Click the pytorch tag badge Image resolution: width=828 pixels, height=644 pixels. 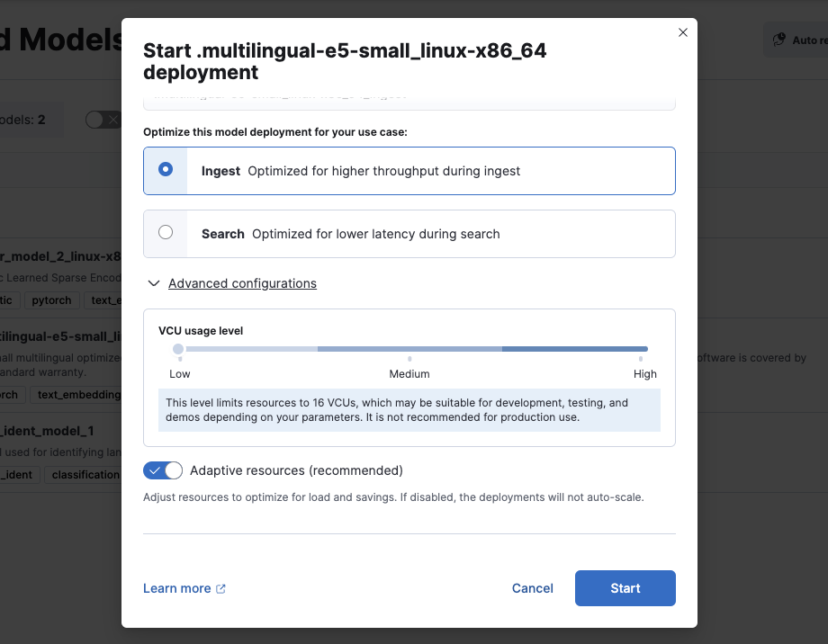[51, 300]
